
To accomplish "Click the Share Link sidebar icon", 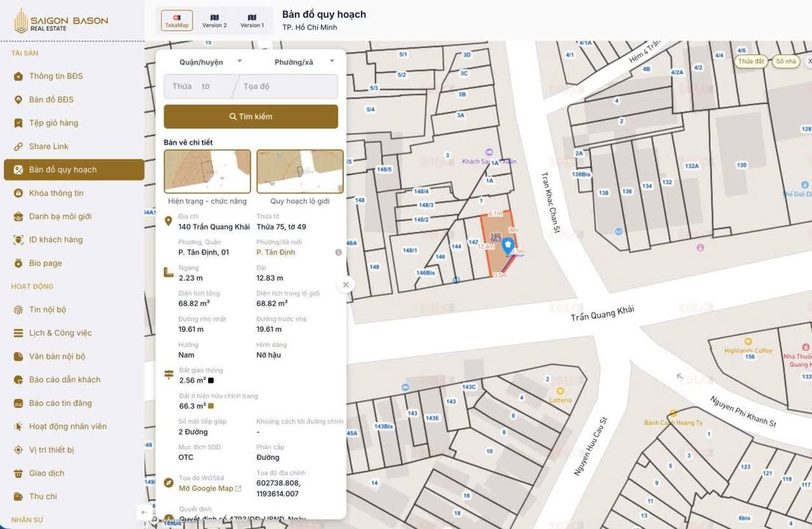I will pos(18,146).
